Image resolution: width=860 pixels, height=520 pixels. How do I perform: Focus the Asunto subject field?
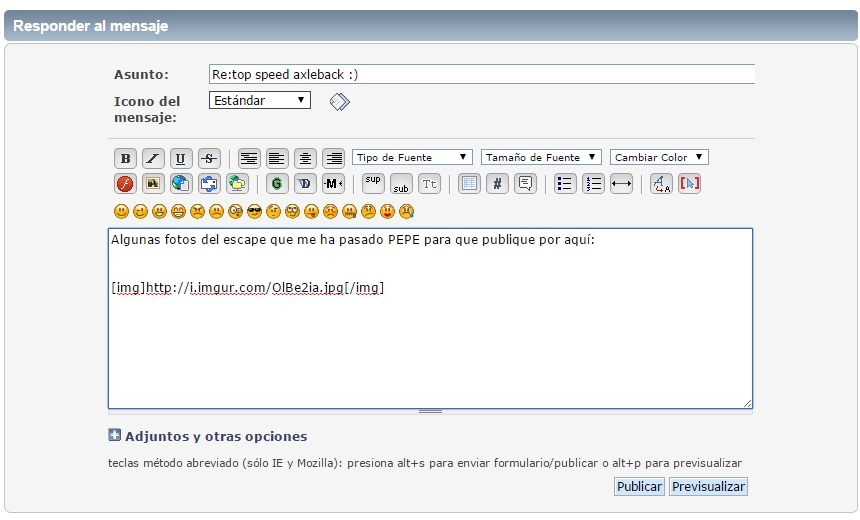tap(482, 74)
